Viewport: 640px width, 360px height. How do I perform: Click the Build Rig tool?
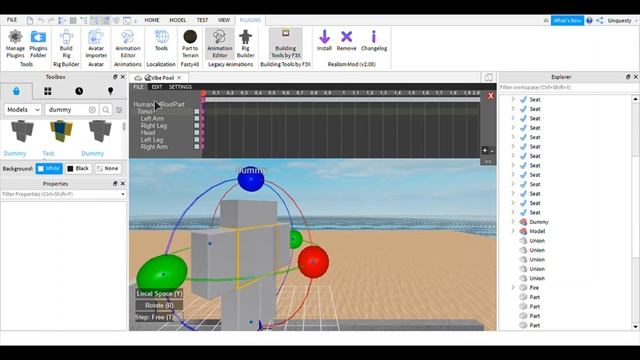click(66, 44)
